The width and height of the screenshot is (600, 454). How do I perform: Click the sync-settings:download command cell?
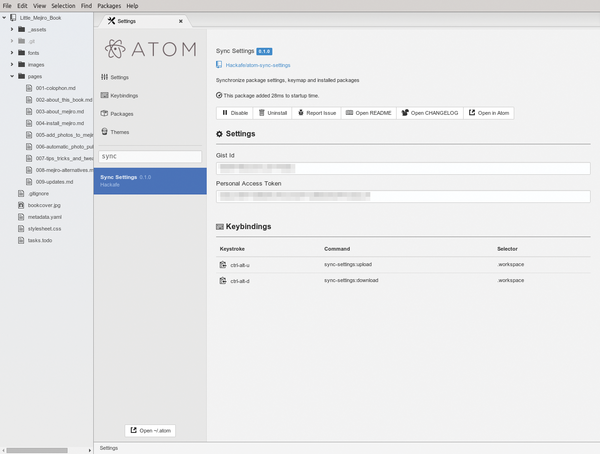(x=351, y=280)
